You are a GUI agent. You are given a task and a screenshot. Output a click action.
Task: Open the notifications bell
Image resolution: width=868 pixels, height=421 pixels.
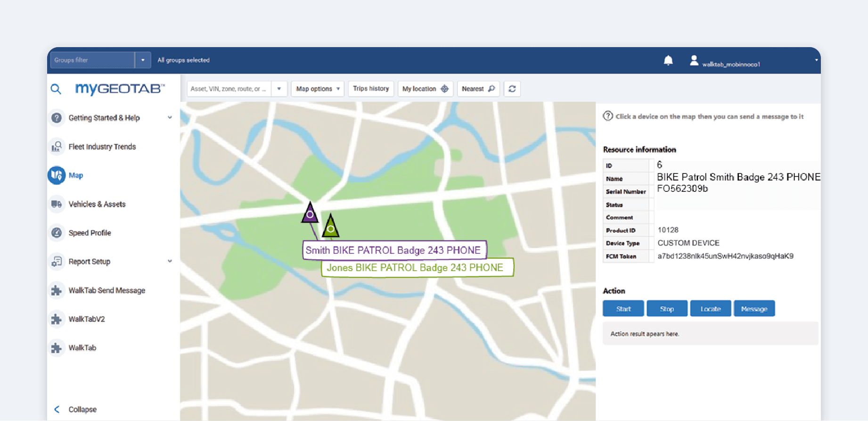668,60
